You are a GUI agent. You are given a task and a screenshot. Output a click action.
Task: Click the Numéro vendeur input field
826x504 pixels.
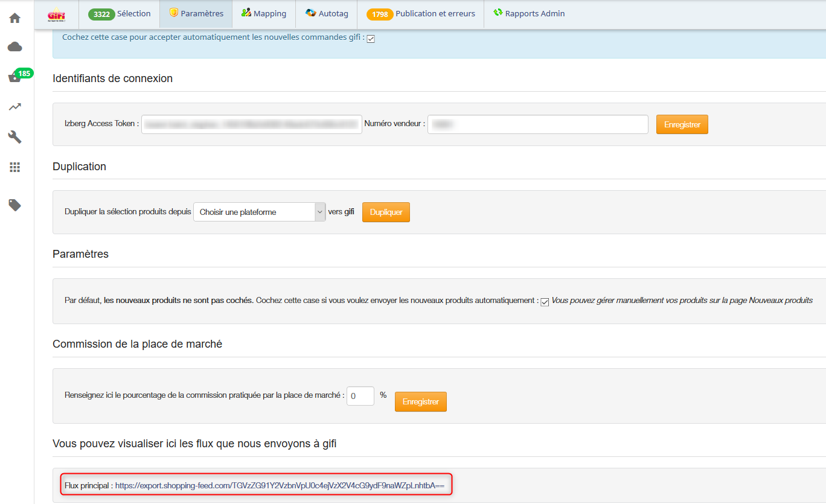(x=538, y=124)
